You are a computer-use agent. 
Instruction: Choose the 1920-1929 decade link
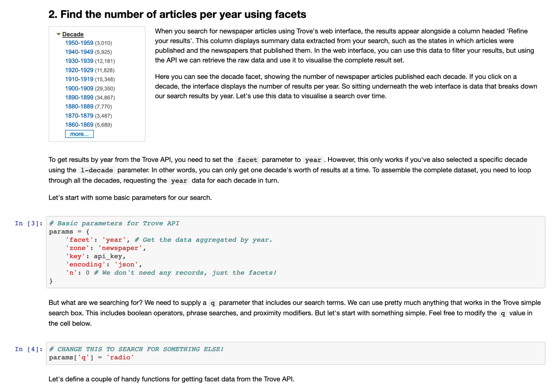pos(79,70)
